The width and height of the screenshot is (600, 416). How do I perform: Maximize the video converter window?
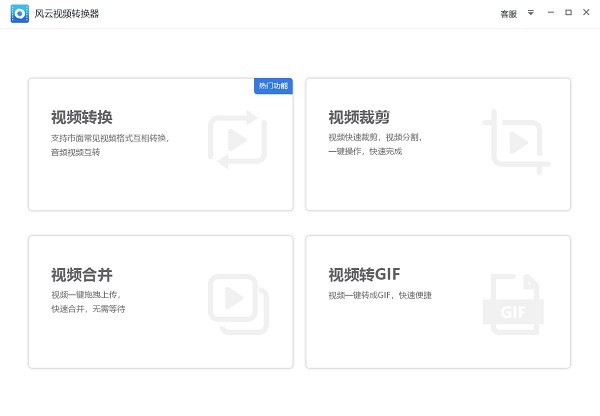tap(568, 14)
